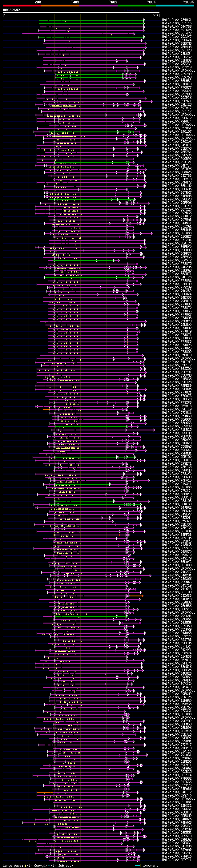The width and height of the screenshot is (197, 868).
Task: Select label UniRef100_Q18DZ3
Action: [x=177, y=443]
